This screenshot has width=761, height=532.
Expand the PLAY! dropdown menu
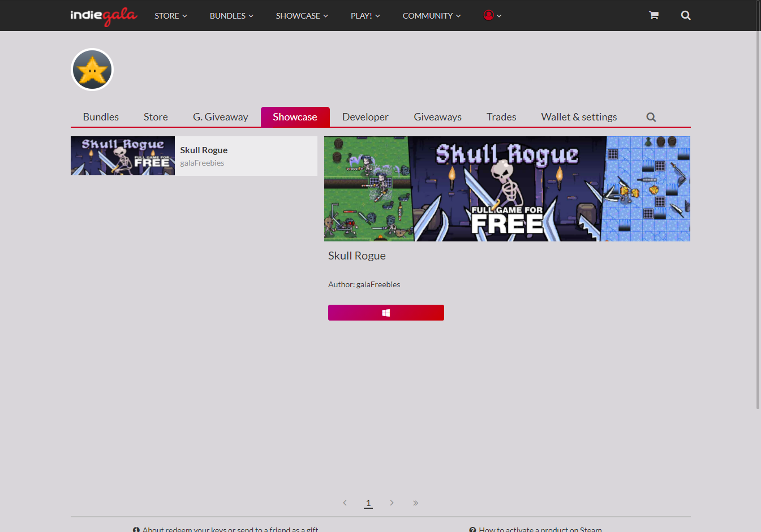point(366,16)
